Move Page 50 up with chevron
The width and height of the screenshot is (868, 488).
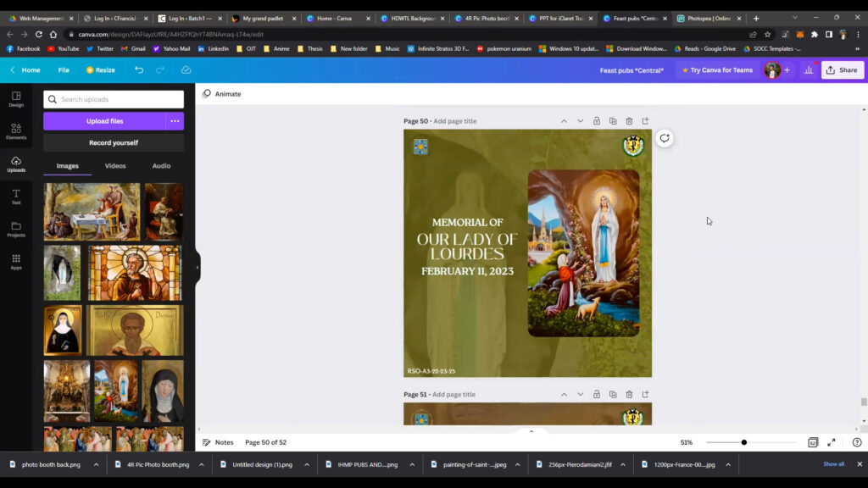[x=564, y=121]
